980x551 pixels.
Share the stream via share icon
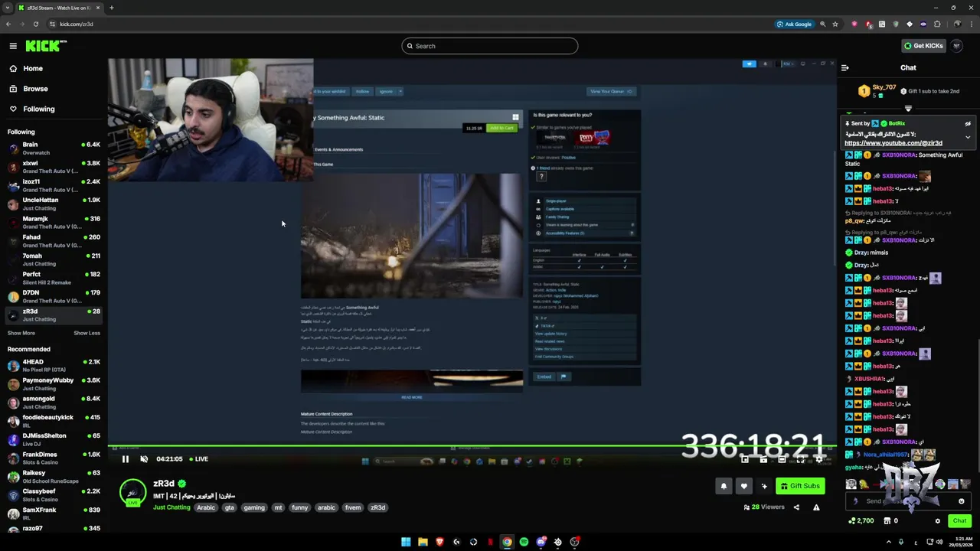(796, 507)
